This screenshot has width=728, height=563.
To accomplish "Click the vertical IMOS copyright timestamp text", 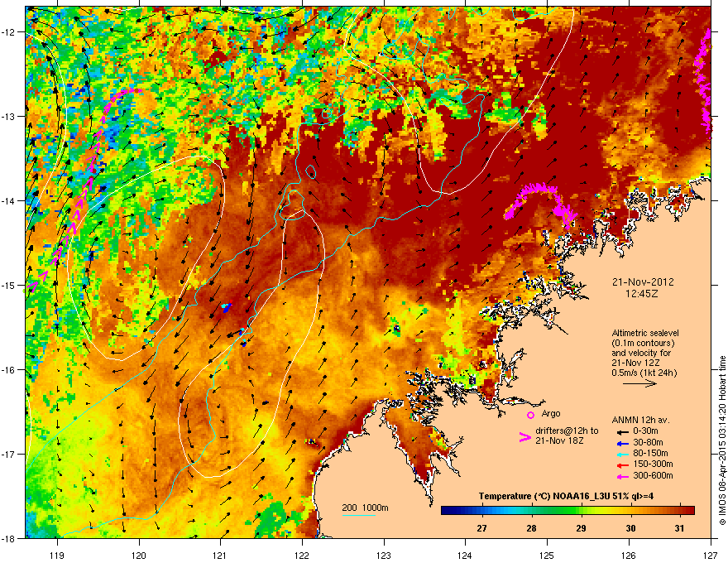I will [x=722, y=440].
